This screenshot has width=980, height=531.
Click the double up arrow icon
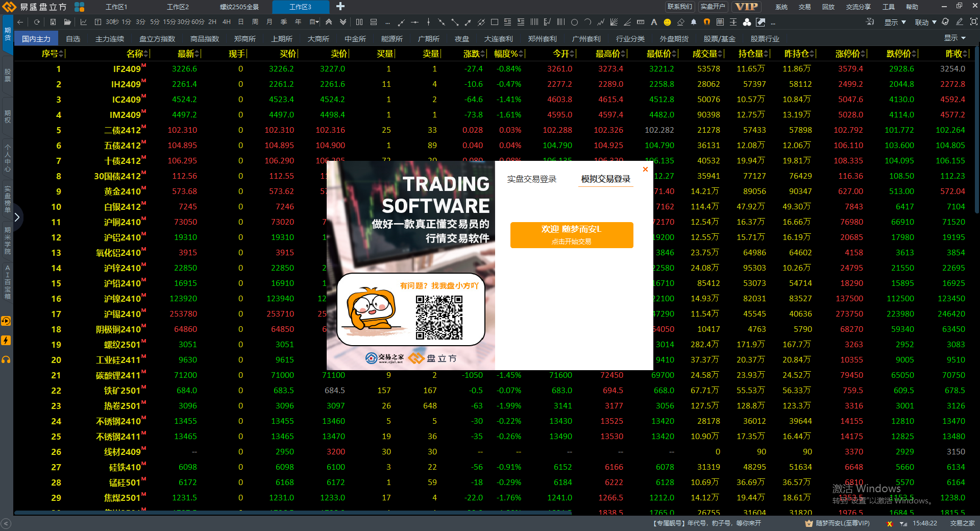coord(329,22)
